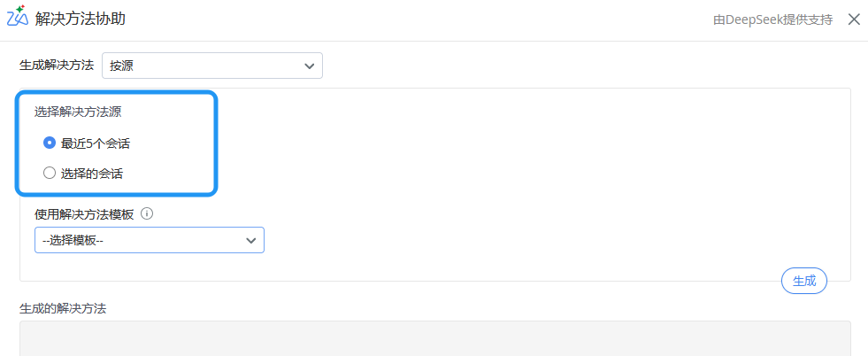
Task: Click the chevron arrow of 按源 dropdown
Action: click(x=309, y=66)
